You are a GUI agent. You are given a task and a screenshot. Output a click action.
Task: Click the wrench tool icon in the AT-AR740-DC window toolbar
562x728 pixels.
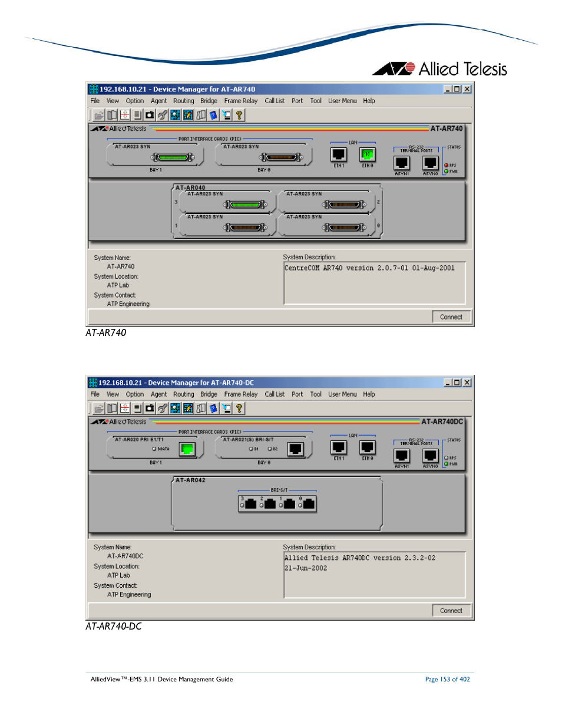[163, 408]
